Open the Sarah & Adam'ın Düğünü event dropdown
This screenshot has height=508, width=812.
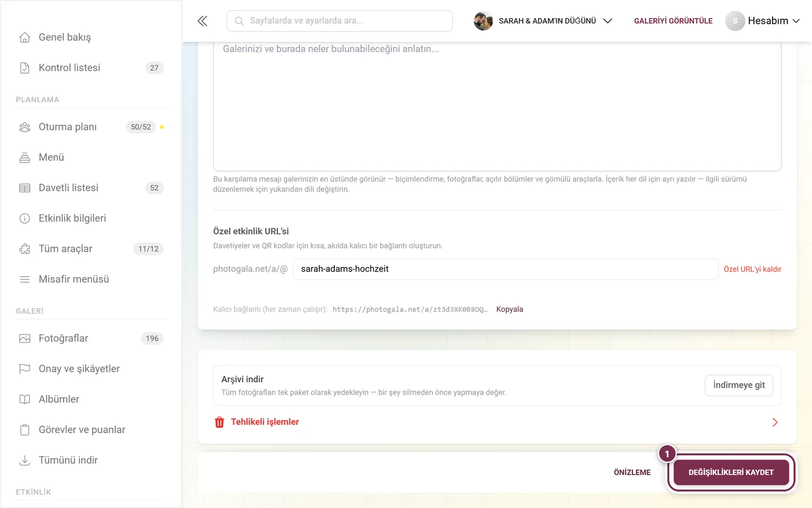tap(543, 21)
